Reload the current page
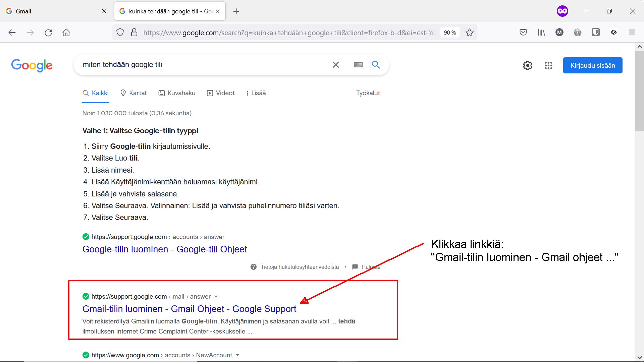Screen dimensions: 644x362 pyautogui.click(x=48, y=33)
